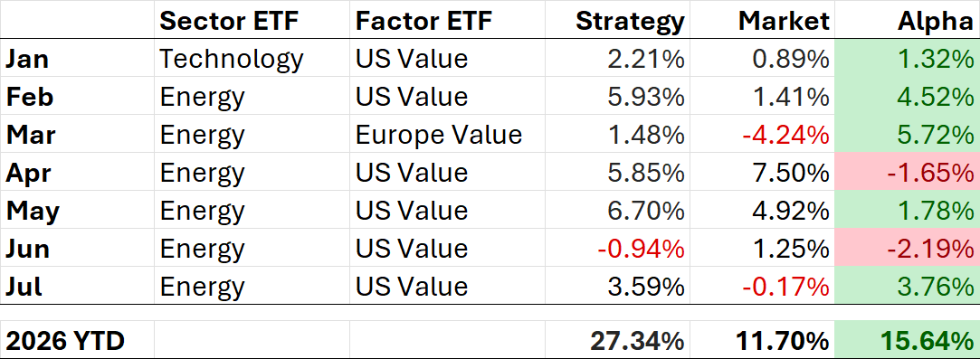Click the Market column header cell
The height and width of the screenshot is (359, 980).
pos(762,21)
